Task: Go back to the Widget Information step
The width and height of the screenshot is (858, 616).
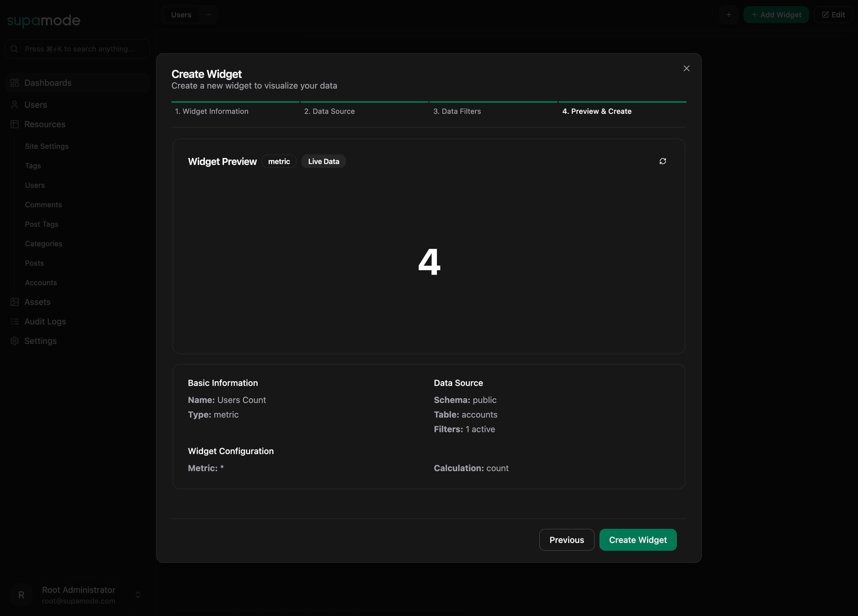Action: click(212, 111)
